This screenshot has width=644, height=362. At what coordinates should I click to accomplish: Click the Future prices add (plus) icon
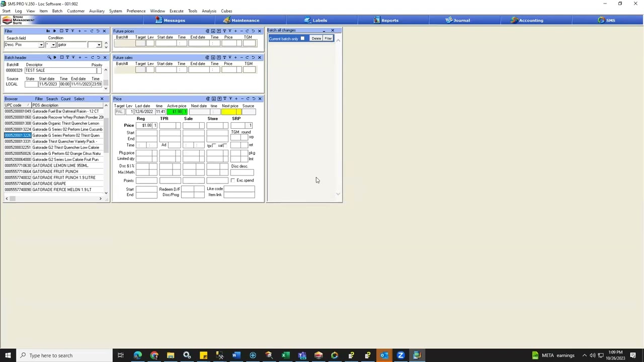(235, 31)
